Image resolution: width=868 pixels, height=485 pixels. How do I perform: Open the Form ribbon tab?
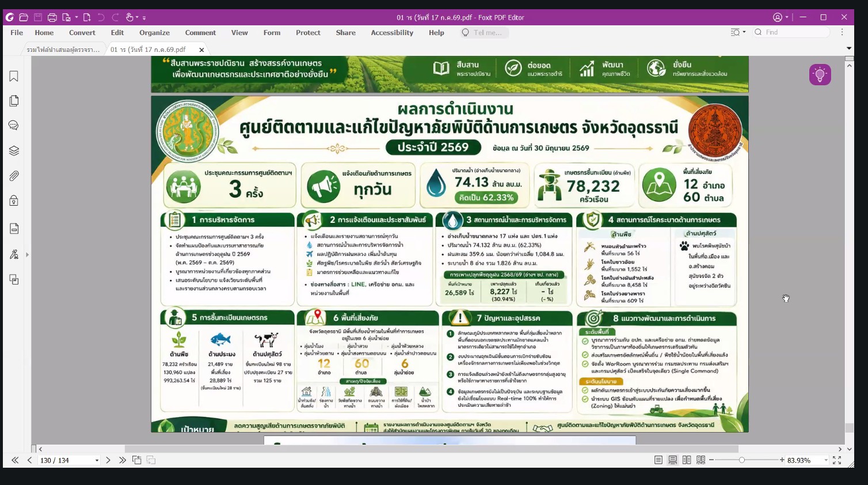pyautogui.click(x=272, y=33)
